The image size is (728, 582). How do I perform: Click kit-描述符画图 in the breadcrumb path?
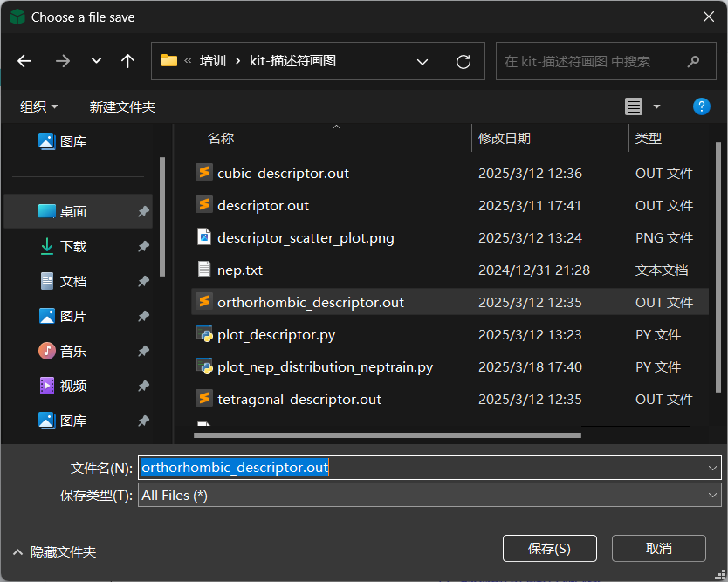click(292, 61)
